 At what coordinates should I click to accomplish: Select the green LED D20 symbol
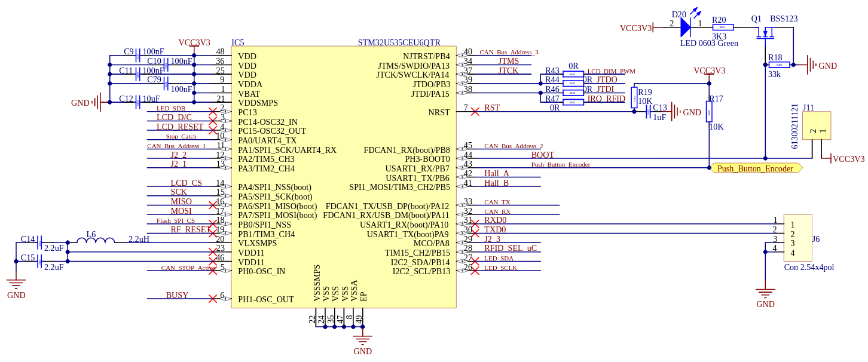click(x=686, y=27)
